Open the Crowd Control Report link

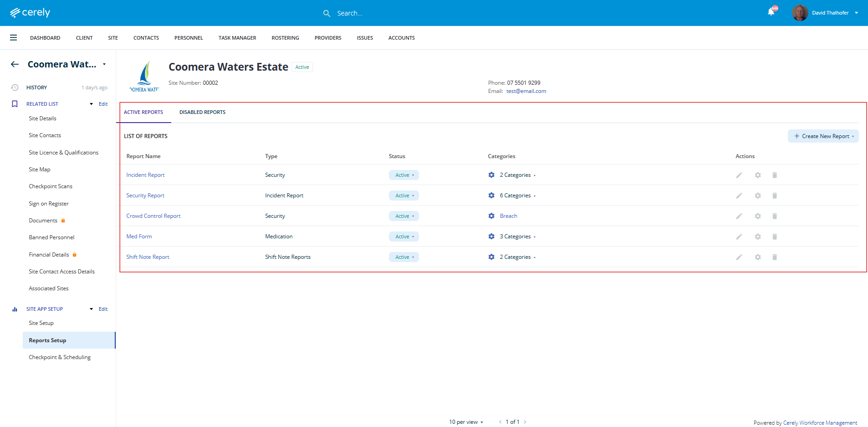[153, 216]
